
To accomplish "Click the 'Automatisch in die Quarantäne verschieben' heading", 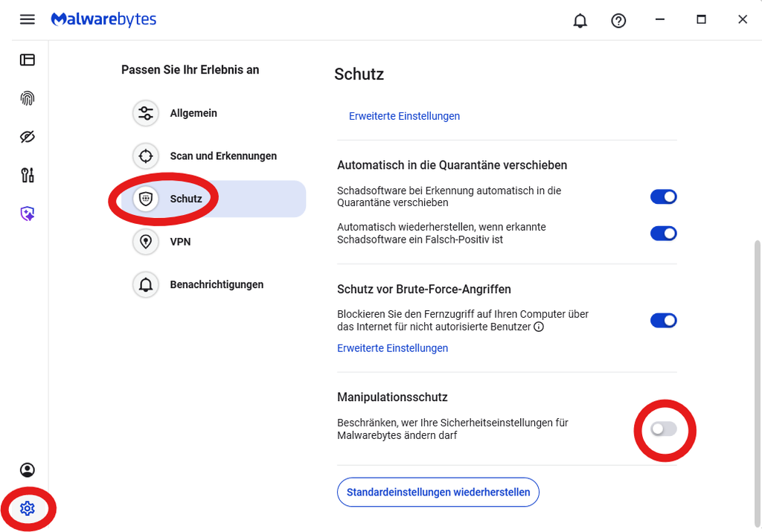I will pyautogui.click(x=452, y=165).
